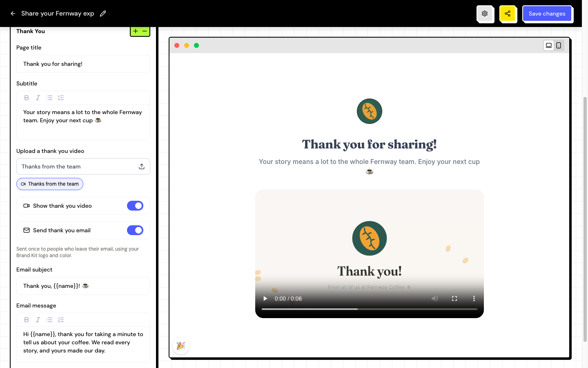Apply italic in the Subtitle editor
The height and width of the screenshot is (368, 588).
click(x=38, y=98)
